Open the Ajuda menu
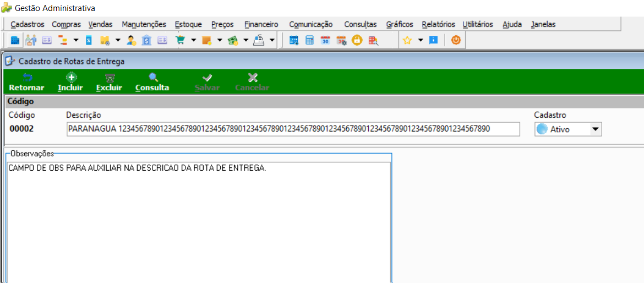644x283 pixels. coord(512,24)
